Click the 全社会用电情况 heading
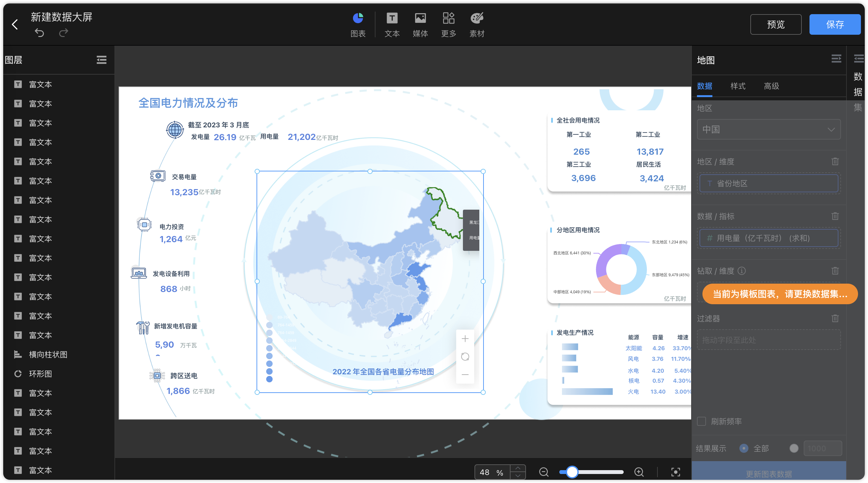Screen dimensions: 868x483 (x=578, y=120)
